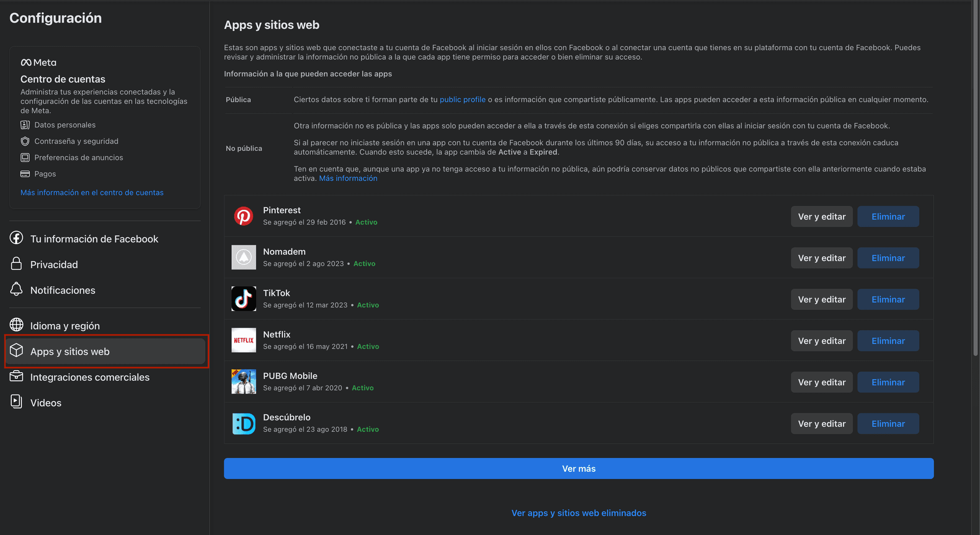The height and width of the screenshot is (535, 980).
Task: Remove Netflix with the Eliminar button
Action: tap(888, 341)
